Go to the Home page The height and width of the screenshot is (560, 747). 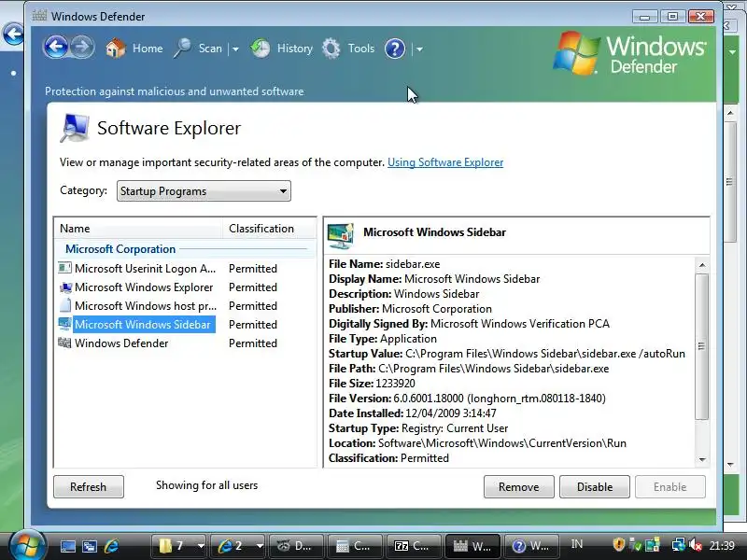[x=134, y=49]
